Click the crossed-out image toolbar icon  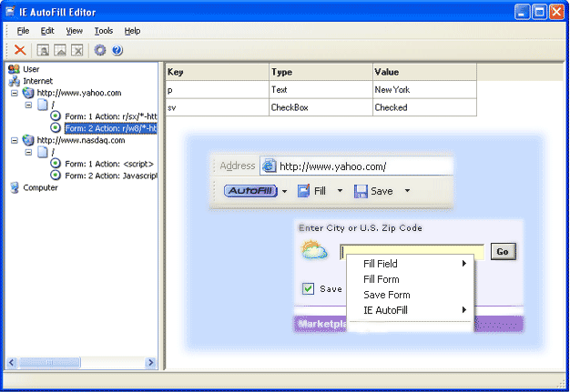click(77, 50)
